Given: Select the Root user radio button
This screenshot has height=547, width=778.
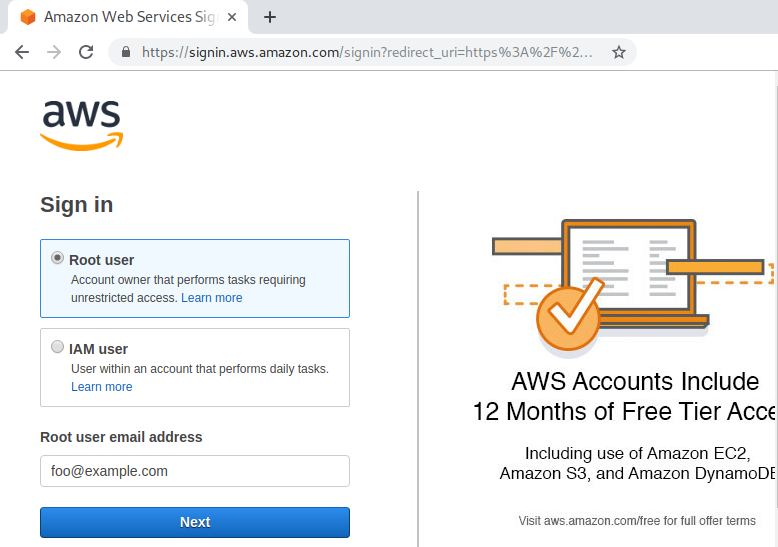Looking at the screenshot, I should (58, 258).
